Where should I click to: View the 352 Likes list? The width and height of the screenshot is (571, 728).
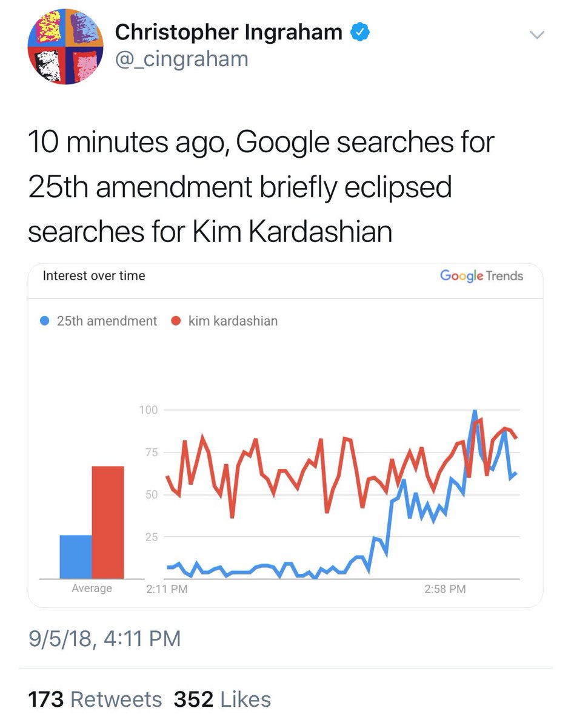pos(222,699)
